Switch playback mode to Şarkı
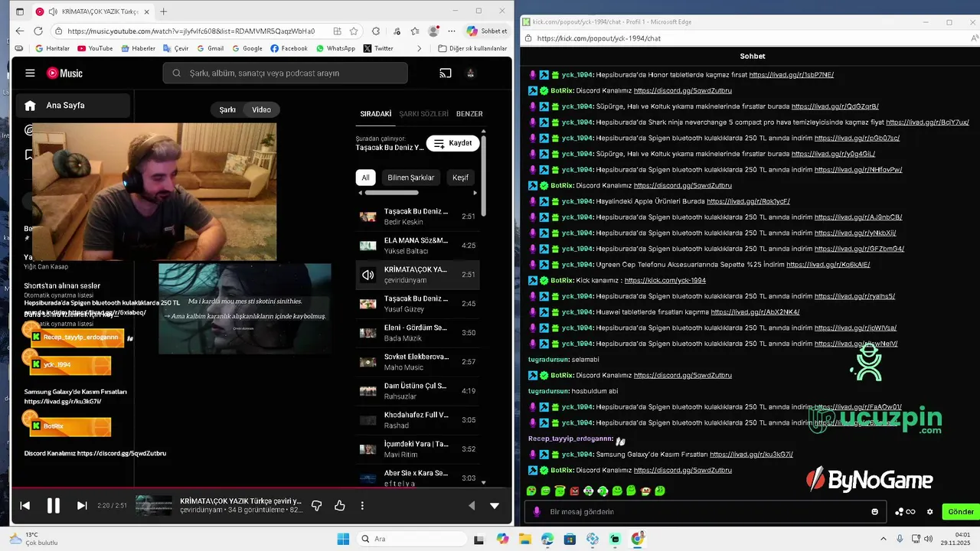 coord(227,109)
